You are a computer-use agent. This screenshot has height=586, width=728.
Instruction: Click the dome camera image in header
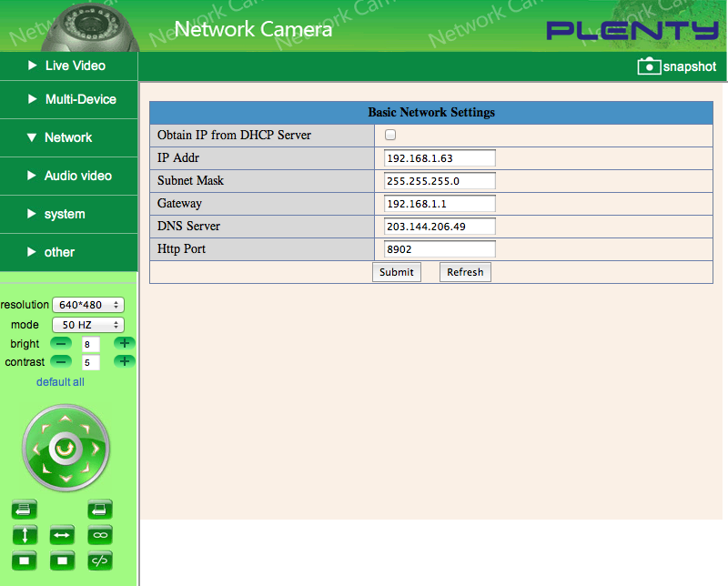point(90,29)
